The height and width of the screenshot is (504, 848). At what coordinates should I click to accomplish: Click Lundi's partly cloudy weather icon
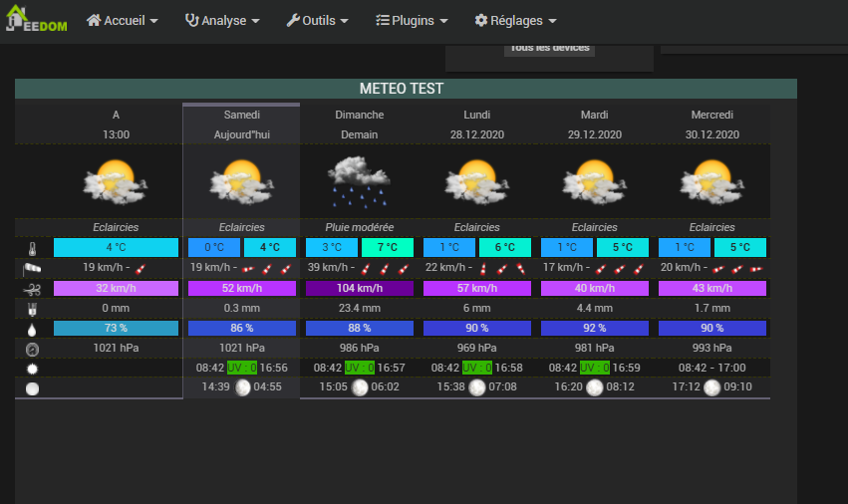coord(477,181)
